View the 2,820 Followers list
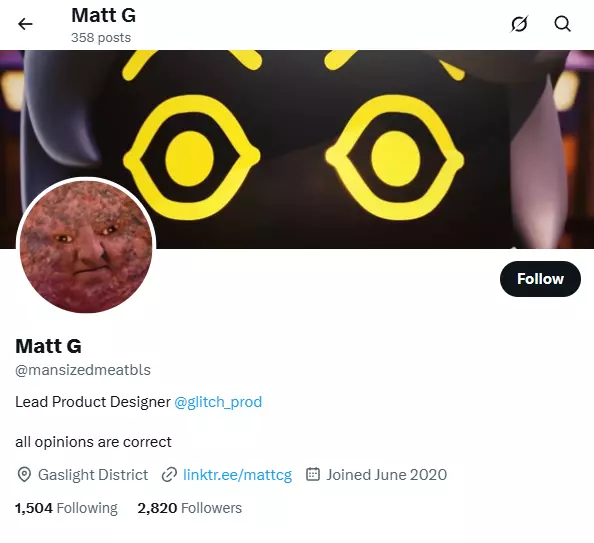The height and width of the screenshot is (543, 594). tap(189, 508)
